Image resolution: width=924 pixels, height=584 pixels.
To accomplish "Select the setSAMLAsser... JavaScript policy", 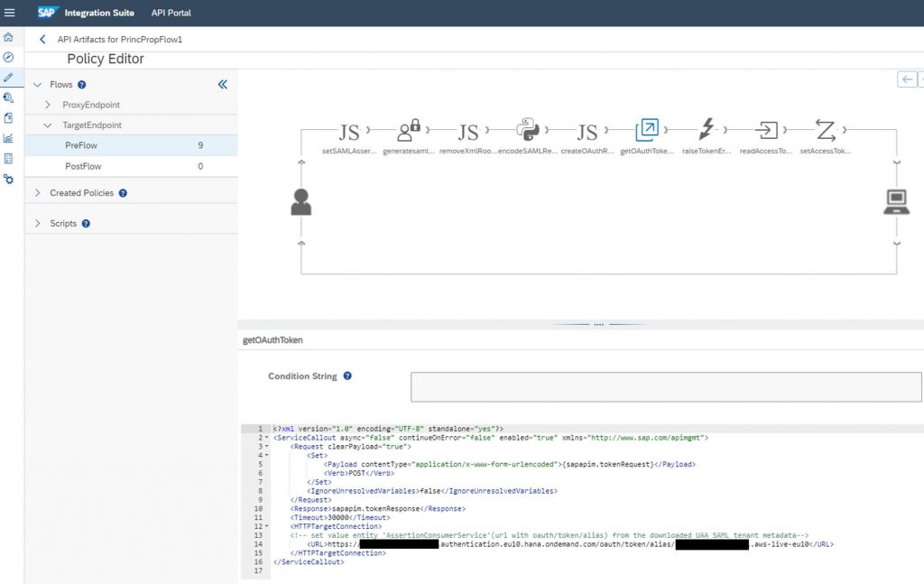I will coord(349,132).
